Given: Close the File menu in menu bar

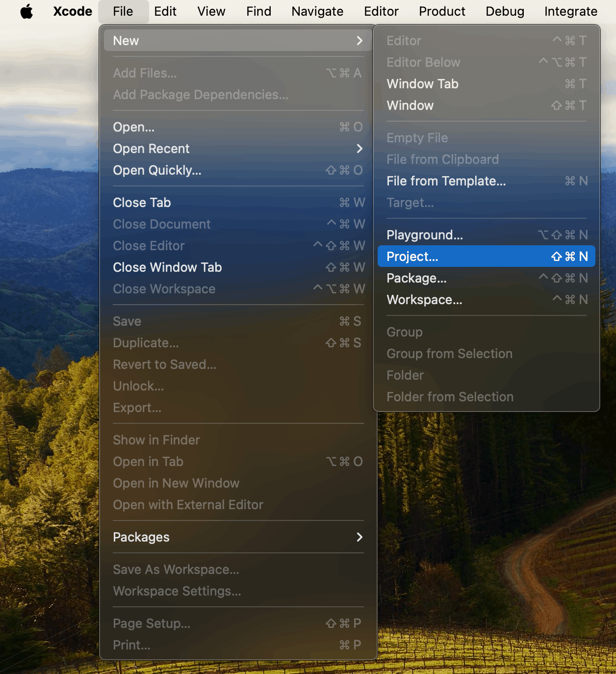Looking at the screenshot, I should point(123,11).
